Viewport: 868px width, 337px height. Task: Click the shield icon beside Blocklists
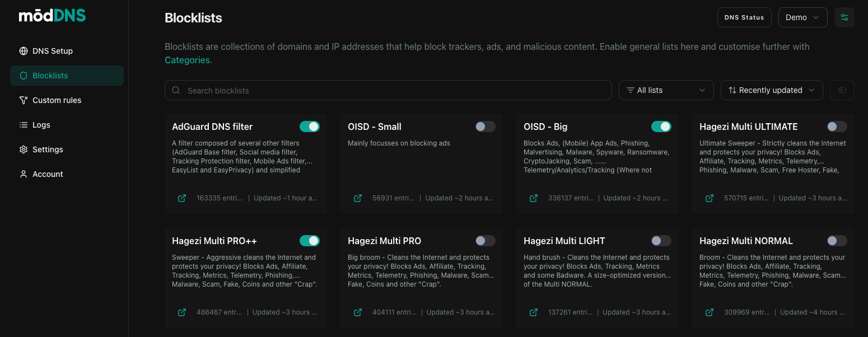24,76
